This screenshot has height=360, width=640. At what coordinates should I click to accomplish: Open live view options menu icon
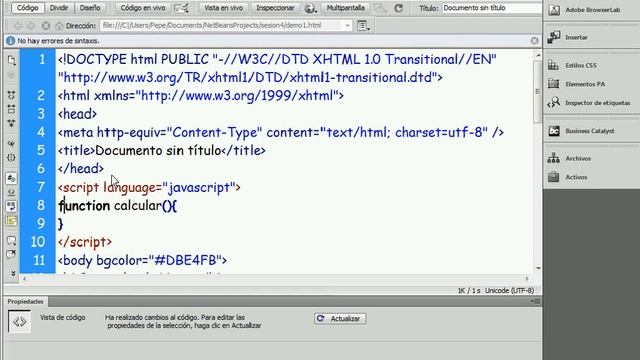coord(363,26)
